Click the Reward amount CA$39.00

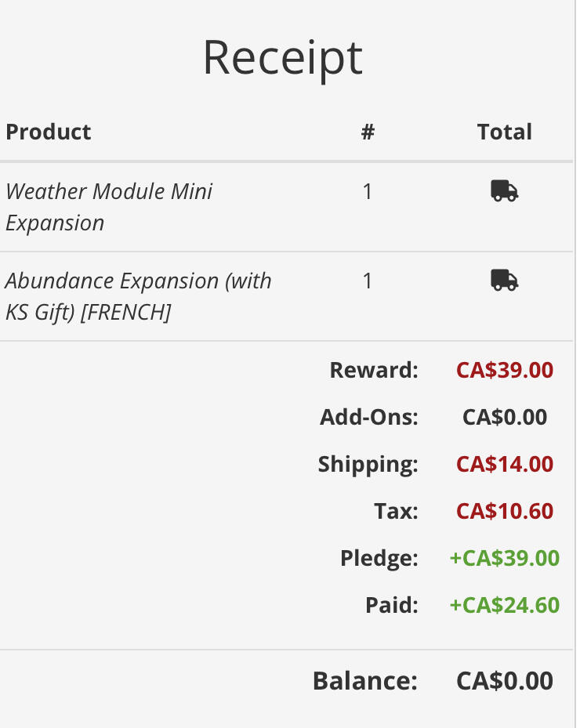pyautogui.click(x=505, y=370)
